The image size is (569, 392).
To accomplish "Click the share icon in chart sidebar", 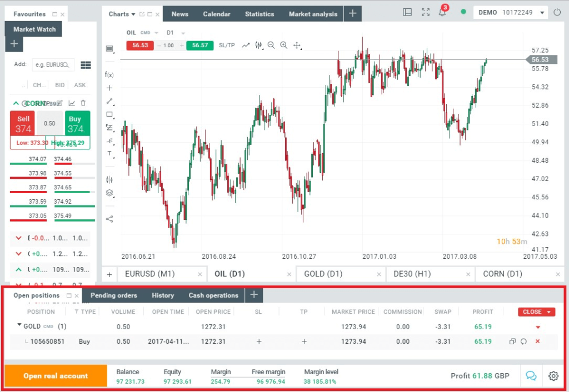I will (109, 219).
